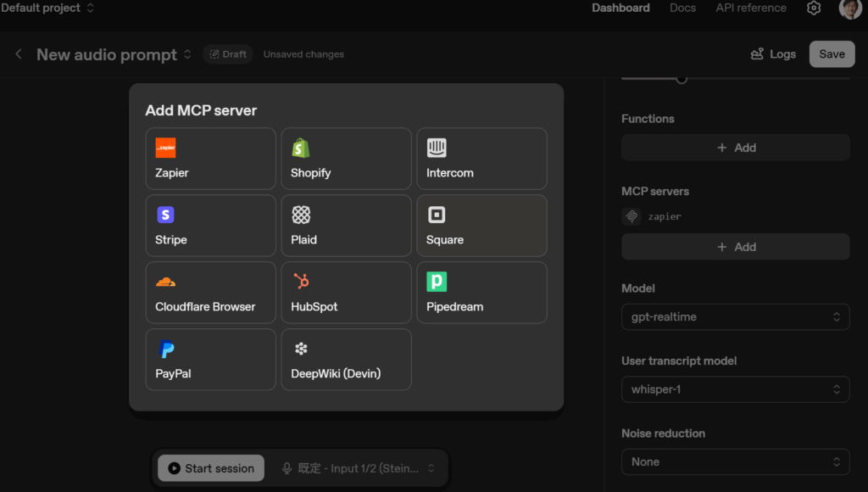The height and width of the screenshot is (492, 868).
Task: Choose the PayPal server card label
Action: pyautogui.click(x=173, y=374)
